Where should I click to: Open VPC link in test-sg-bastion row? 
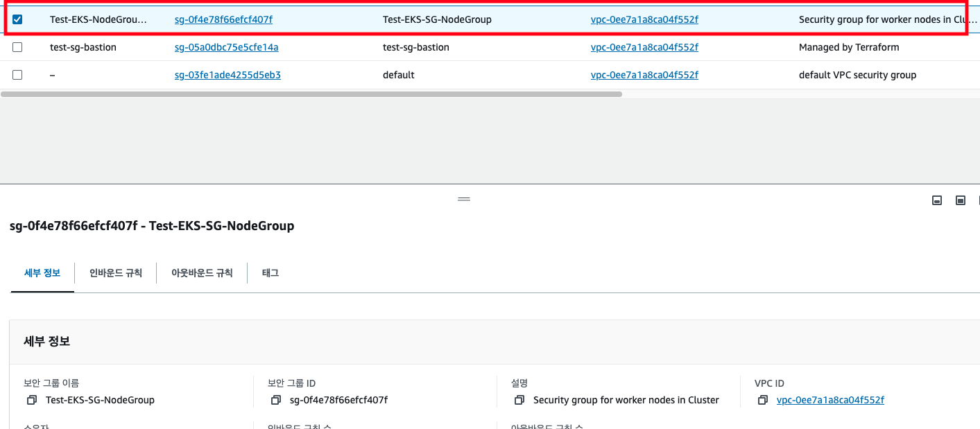tap(644, 47)
